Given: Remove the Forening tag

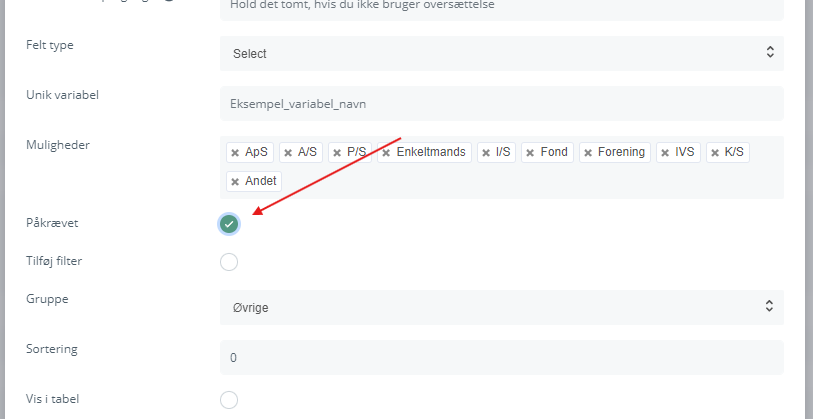Looking at the screenshot, I should coord(587,153).
